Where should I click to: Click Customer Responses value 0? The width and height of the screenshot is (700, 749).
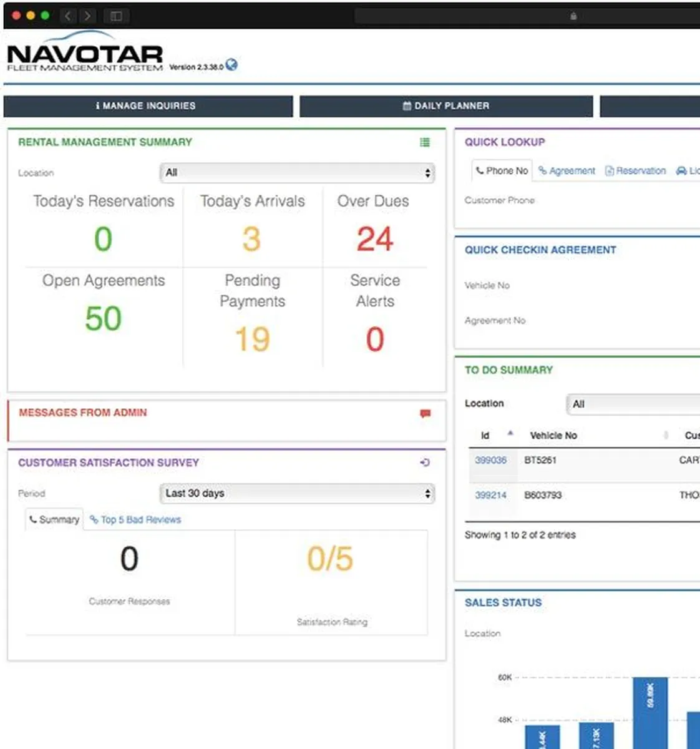tap(129, 559)
